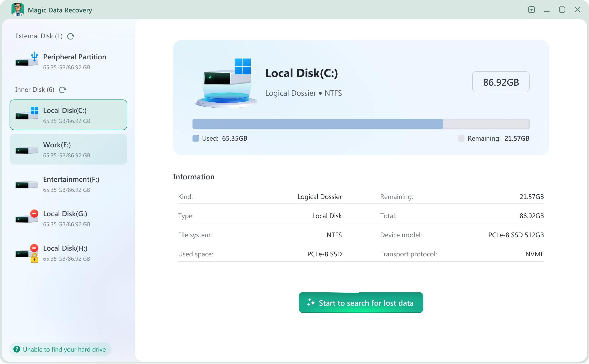Toggle the Used legend swatch
The image size is (589, 364).
click(196, 138)
